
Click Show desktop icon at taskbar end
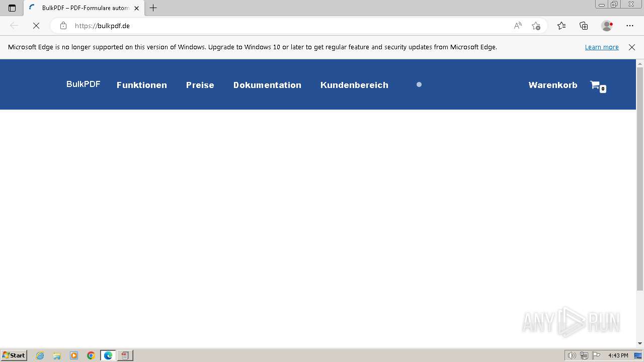pyautogui.click(x=638, y=355)
